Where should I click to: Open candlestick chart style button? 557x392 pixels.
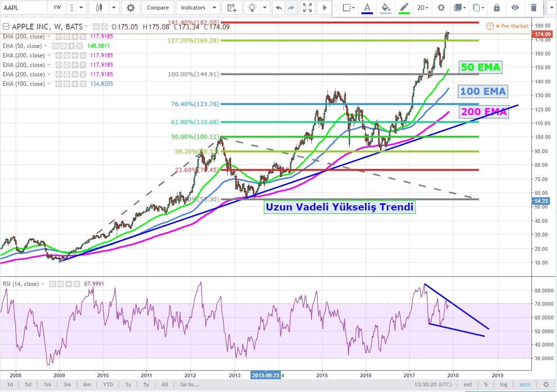point(99,8)
